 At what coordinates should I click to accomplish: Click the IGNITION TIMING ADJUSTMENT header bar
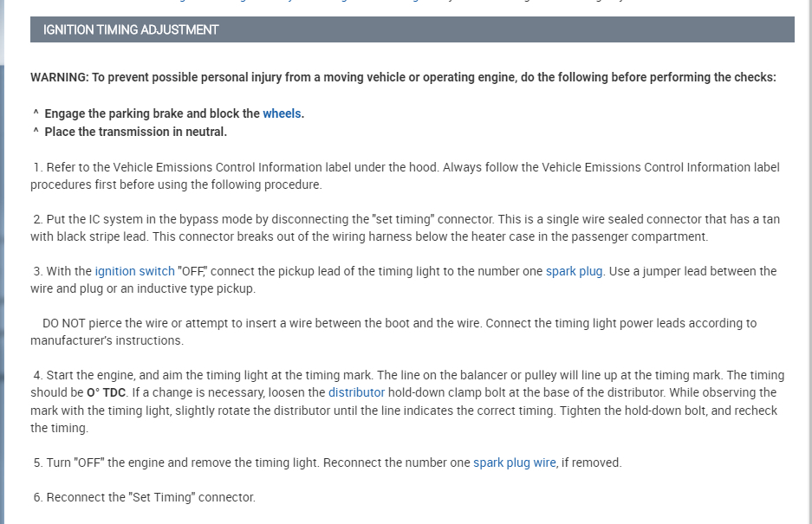pyautogui.click(x=412, y=29)
